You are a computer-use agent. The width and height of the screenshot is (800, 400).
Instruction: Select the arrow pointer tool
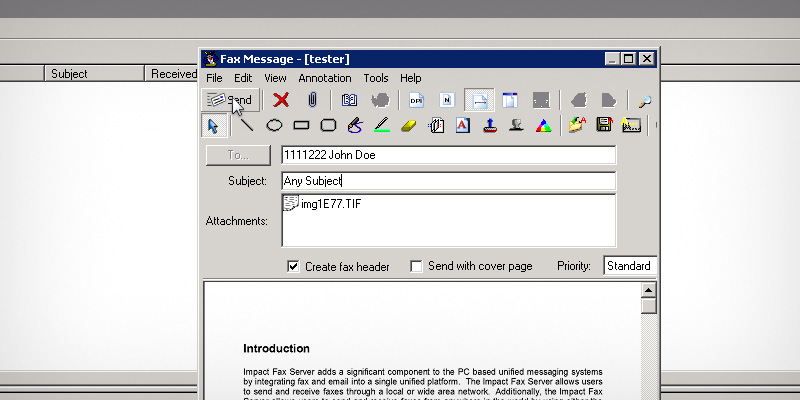tap(213, 126)
